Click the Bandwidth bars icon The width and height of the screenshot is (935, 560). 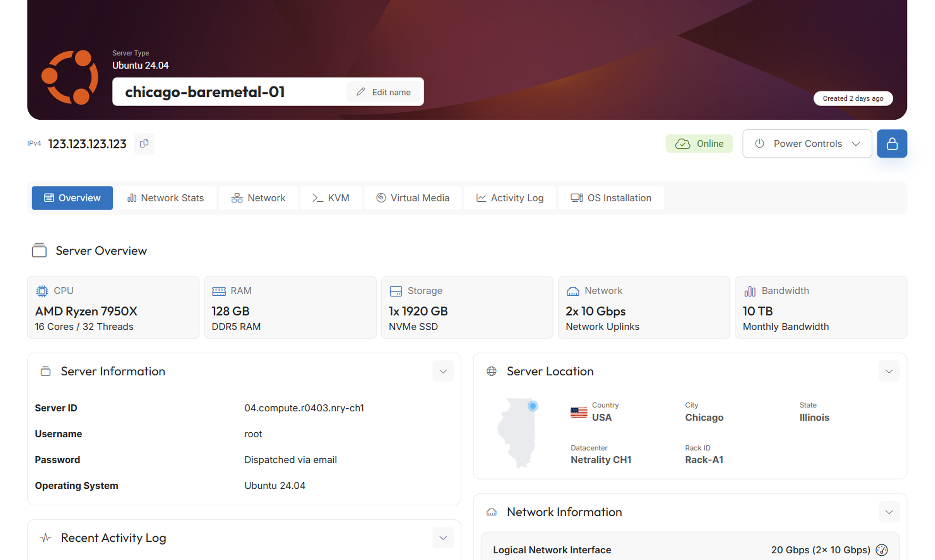(750, 291)
